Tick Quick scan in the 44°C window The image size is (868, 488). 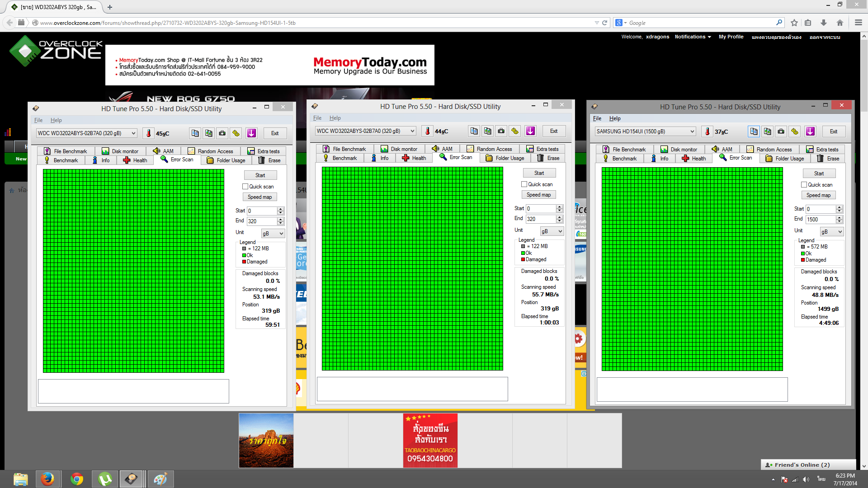tap(524, 184)
